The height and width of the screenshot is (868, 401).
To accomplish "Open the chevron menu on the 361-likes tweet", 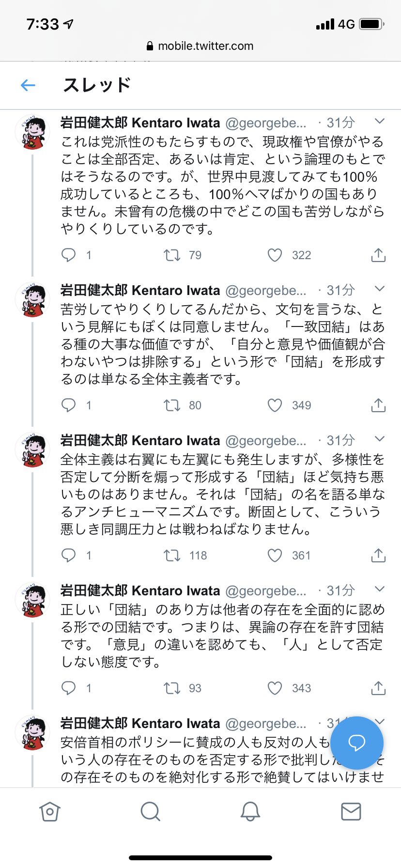I will [x=380, y=439].
